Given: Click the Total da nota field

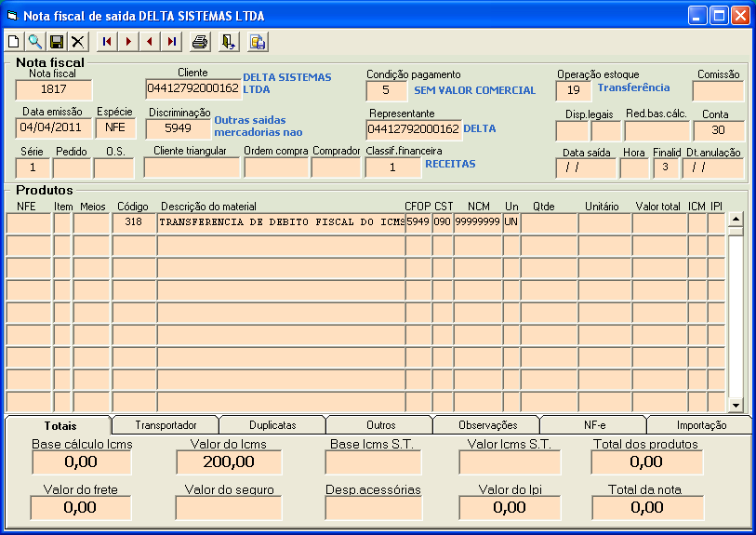Looking at the screenshot, I should click(x=647, y=508).
